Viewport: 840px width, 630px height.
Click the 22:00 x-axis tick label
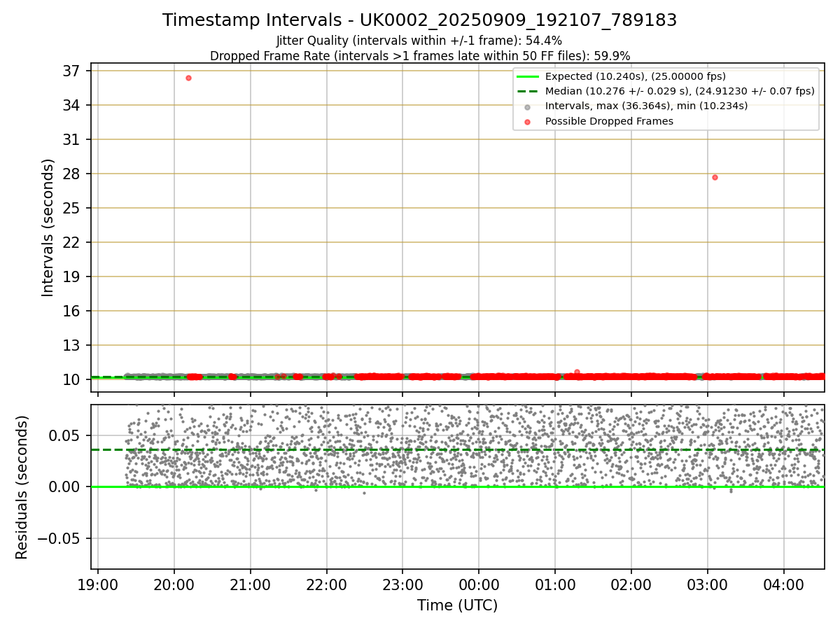327,584
